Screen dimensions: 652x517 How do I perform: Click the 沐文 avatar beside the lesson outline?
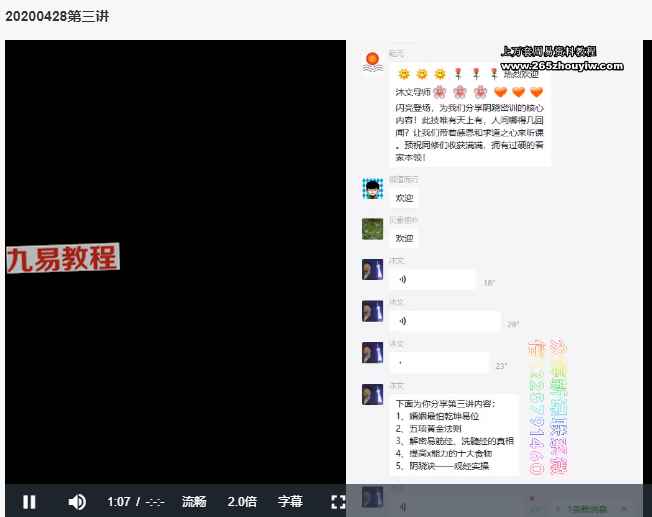coord(372,394)
